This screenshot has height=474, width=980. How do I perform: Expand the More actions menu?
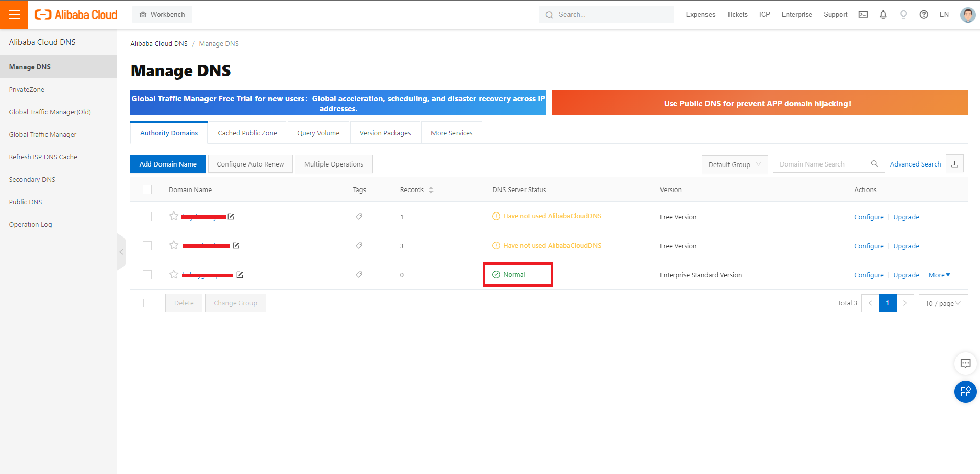[940, 275]
